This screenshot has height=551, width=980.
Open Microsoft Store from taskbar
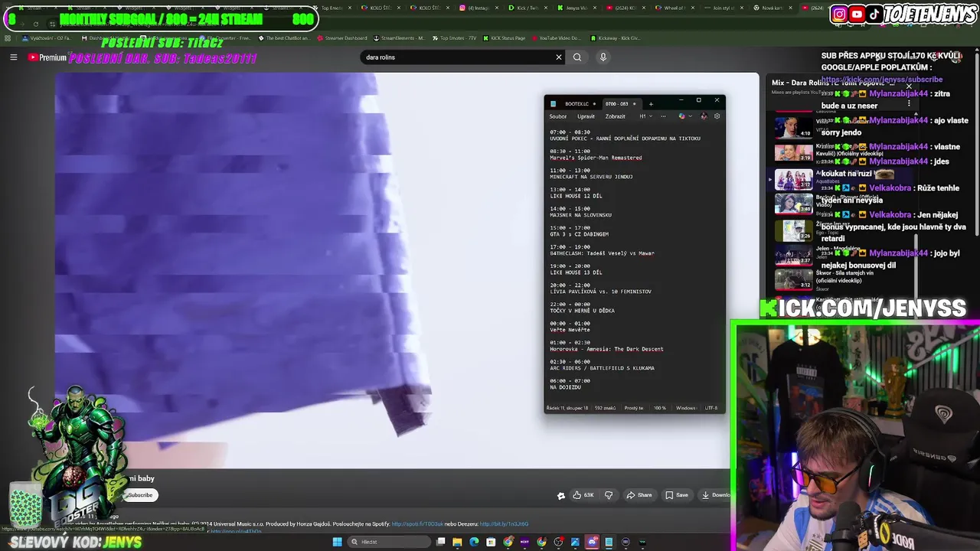point(491,542)
